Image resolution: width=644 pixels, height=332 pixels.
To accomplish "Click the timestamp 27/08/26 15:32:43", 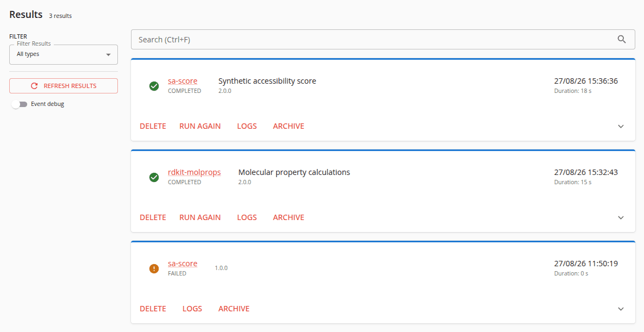I will pyautogui.click(x=586, y=172).
